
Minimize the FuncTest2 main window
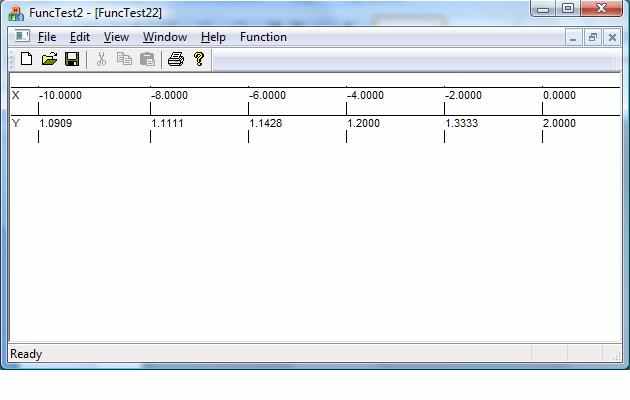[543, 9]
